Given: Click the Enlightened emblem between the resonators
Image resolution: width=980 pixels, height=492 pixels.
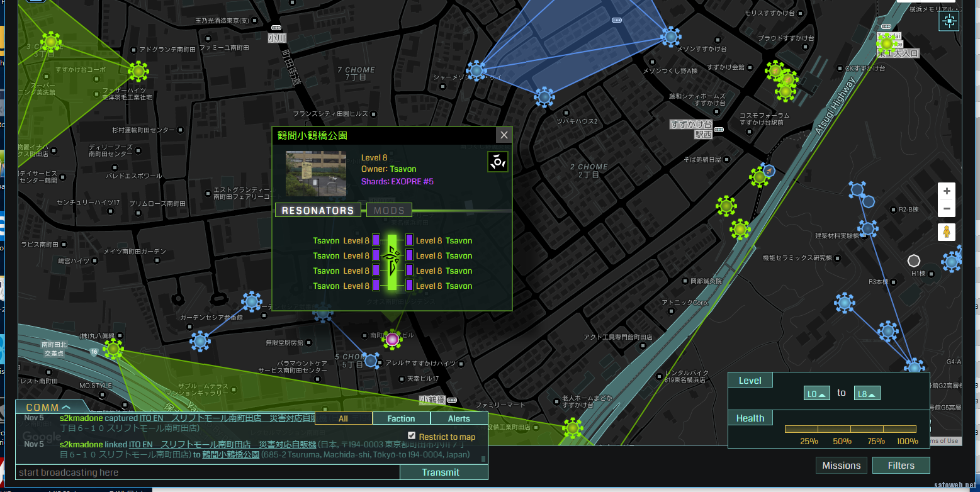Looking at the screenshot, I should pos(392,263).
